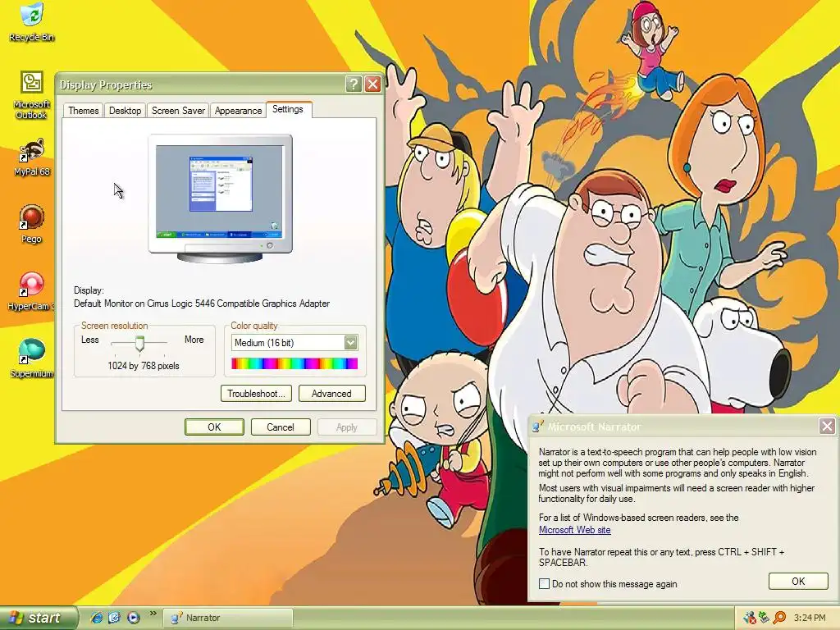Expand the Quick Launch overflow chevron
This screenshot has height=630, width=840.
pyautogui.click(x=153, y=614)
